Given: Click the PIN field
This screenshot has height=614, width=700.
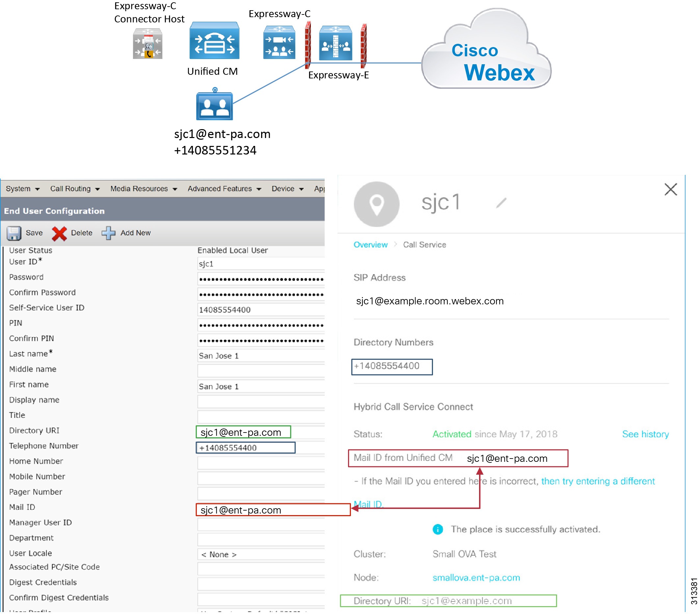Looking at the screenshot, I should (x=261, y=325).
